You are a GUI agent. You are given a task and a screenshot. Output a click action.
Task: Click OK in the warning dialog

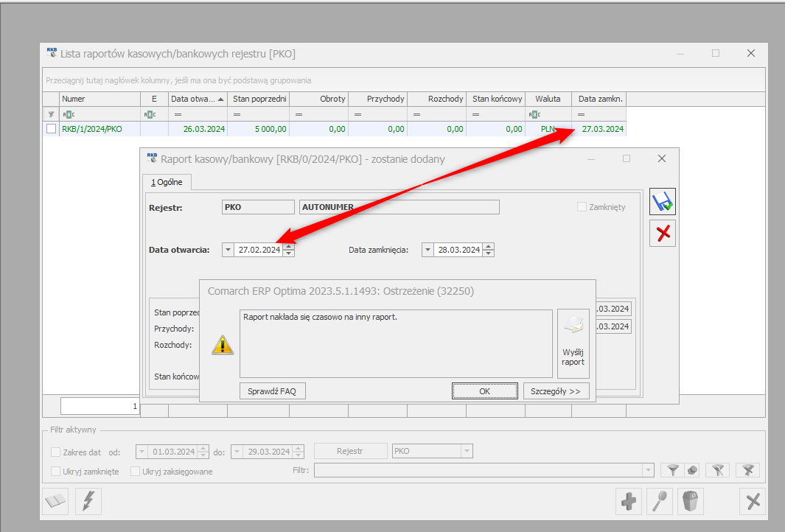pyautogui.click(x=484, y=391)
